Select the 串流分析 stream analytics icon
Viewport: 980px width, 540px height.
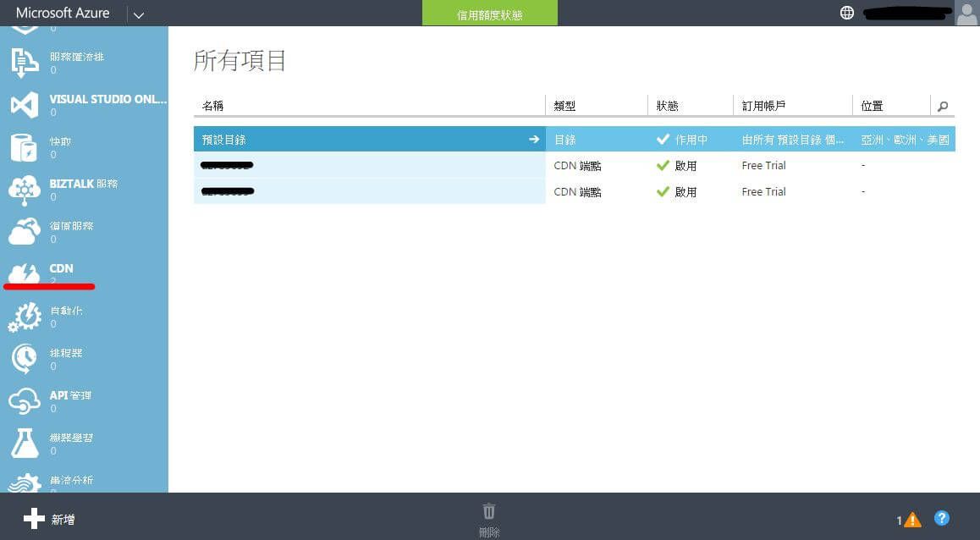(x=25, y=483)
